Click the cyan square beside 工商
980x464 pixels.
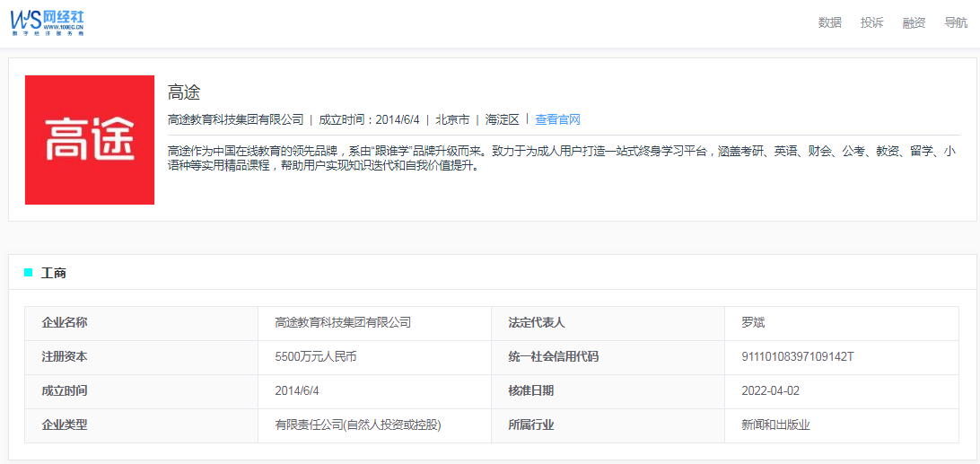coord(28,272)
